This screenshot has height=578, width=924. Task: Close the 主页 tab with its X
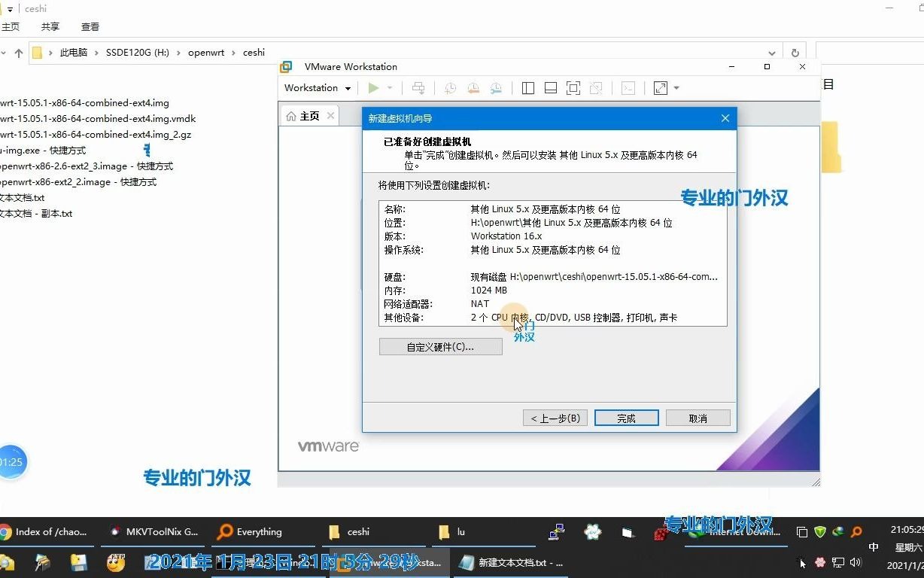pyautogui.click(x=331, y=116)
